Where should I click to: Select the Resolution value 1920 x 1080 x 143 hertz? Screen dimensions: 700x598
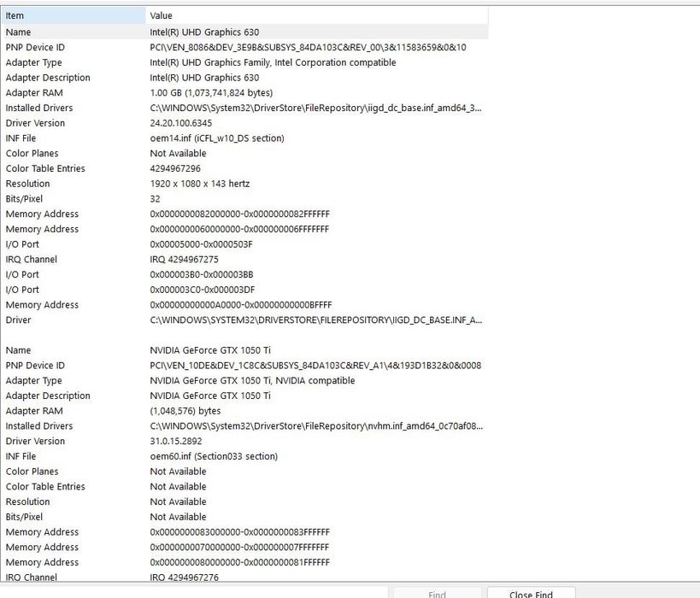(x=199, y=184)
